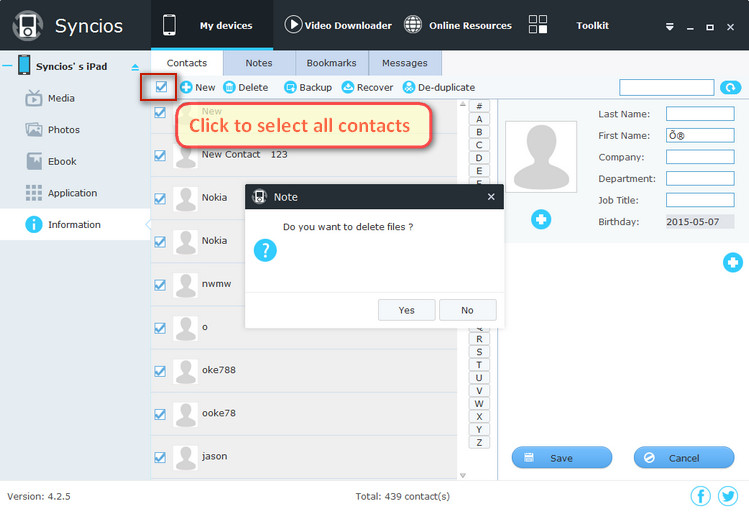Image resolution: width=749 pixels, height=512 pixels.
Task: Select the jason contact row
Action: pyautogui.click(x=304, y=457)
